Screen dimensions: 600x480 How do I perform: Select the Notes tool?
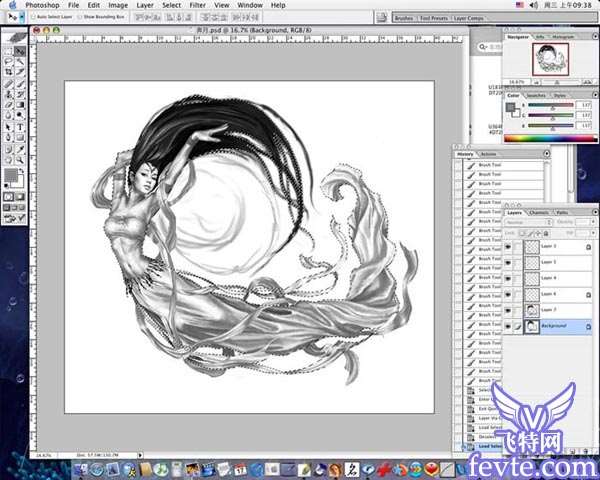pos(9,149)
